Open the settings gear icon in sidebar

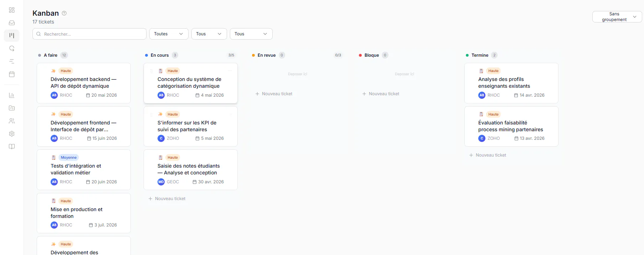point(12,134)
